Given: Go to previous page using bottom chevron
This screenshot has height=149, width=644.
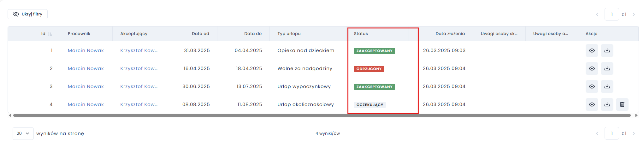Looking at the screenshot, I should click(597, 134).
